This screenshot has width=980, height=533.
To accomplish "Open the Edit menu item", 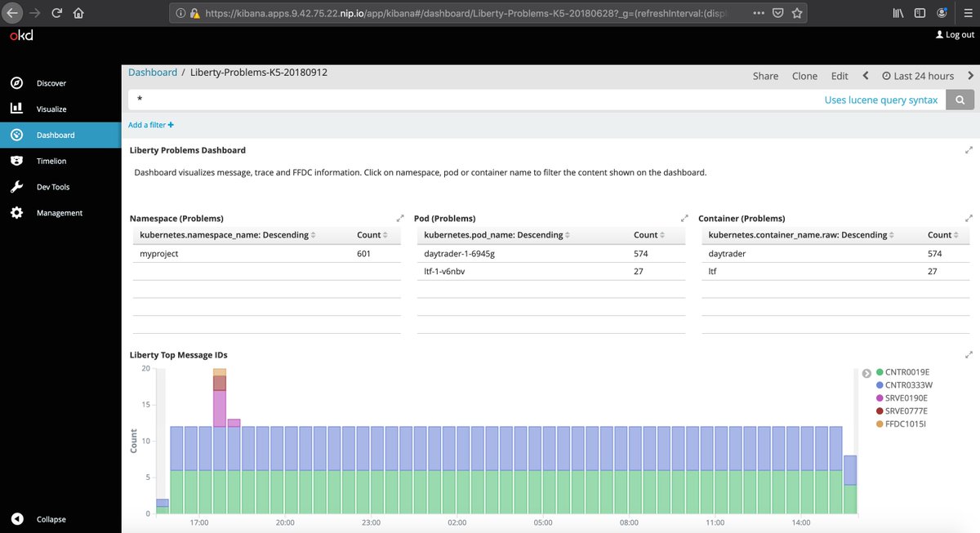I will pyautogui.click(x=840, y=76).
